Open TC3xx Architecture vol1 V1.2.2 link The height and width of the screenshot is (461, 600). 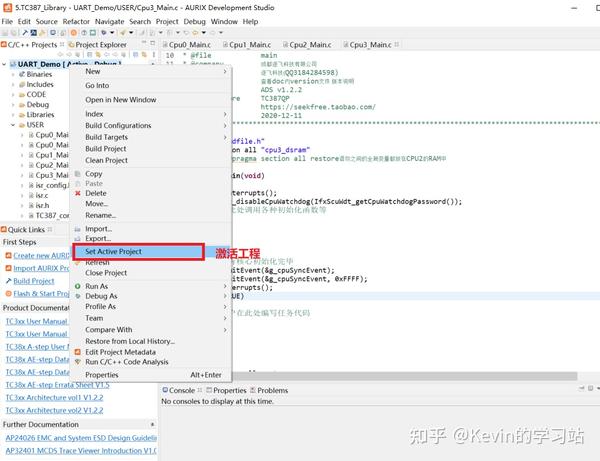click(x=54, y=397)
